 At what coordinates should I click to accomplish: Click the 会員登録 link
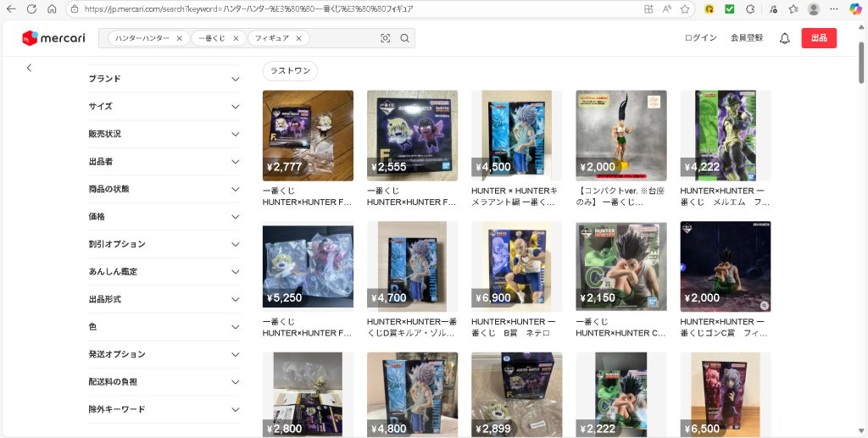[x=747, y=38]
